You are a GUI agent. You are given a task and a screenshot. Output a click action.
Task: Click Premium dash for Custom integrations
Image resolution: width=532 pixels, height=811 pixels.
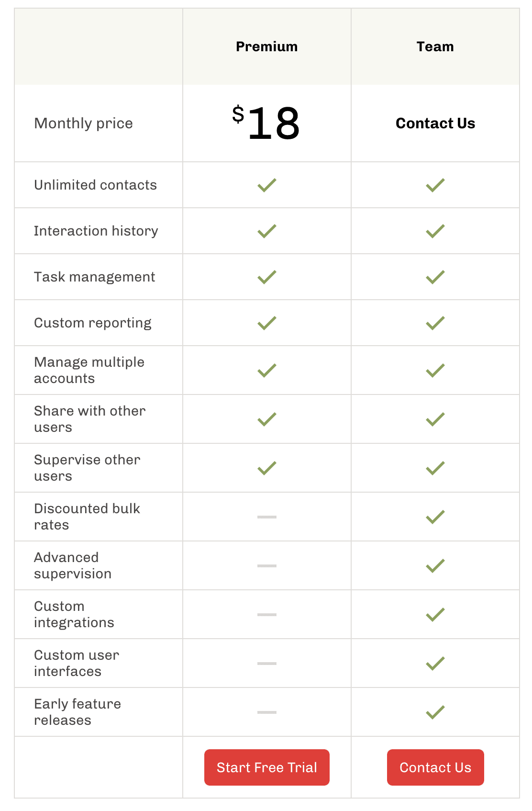click(266, 614)
